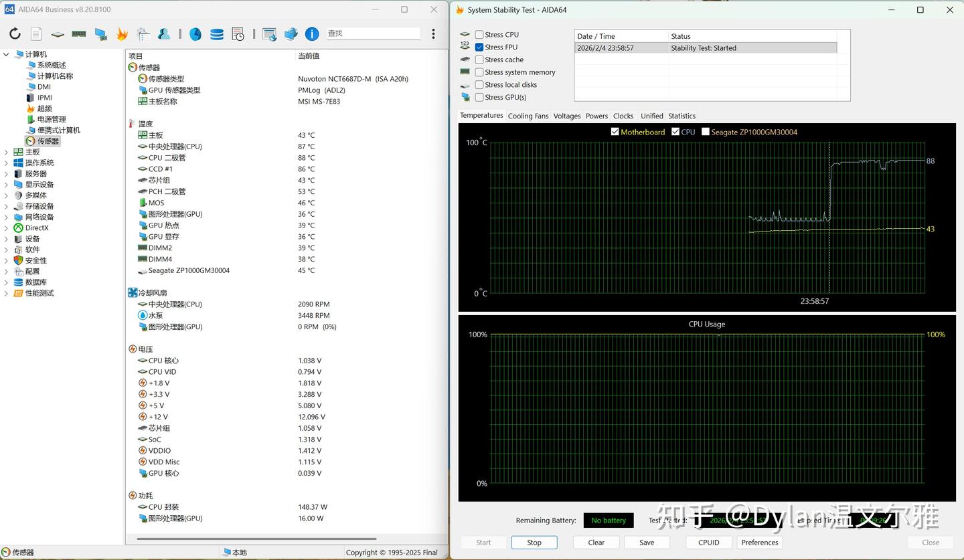Click the blue disk benchmark icon

(195, 33)
